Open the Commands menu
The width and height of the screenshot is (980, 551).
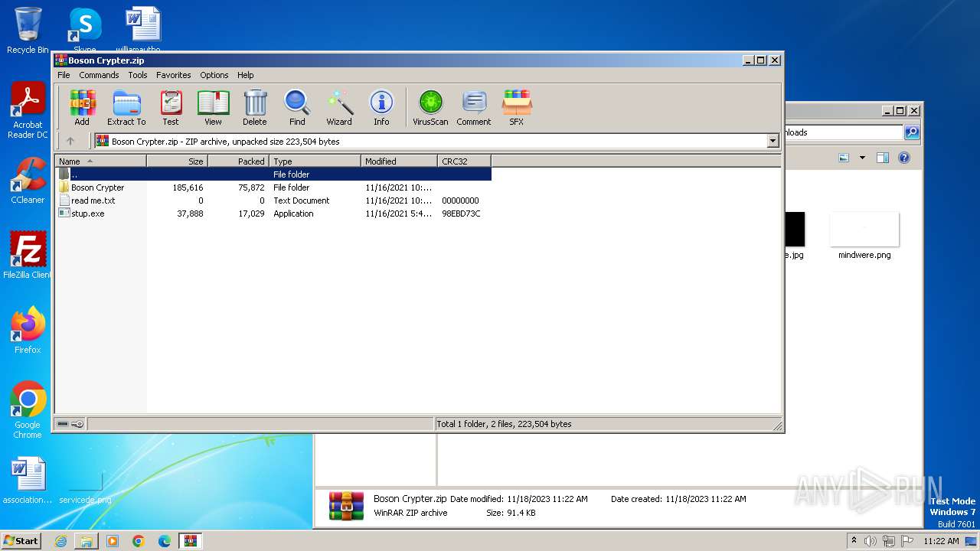coord(99,75)
